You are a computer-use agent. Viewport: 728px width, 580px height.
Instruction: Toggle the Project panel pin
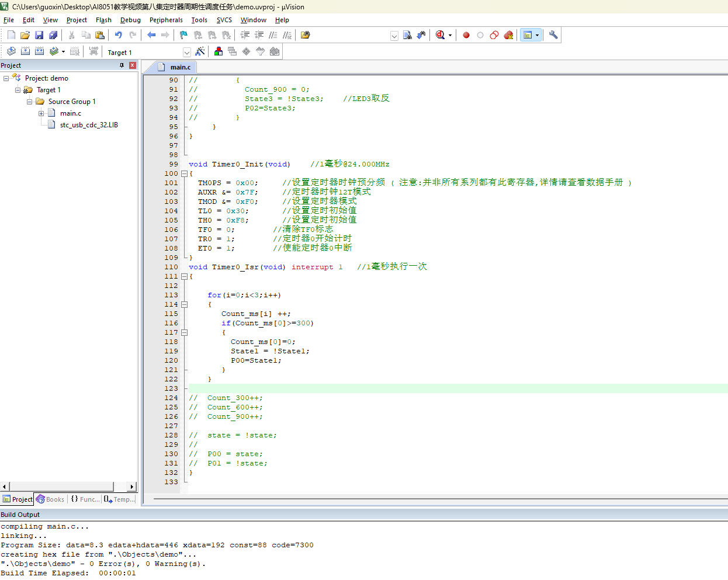[x=122, y=65]
